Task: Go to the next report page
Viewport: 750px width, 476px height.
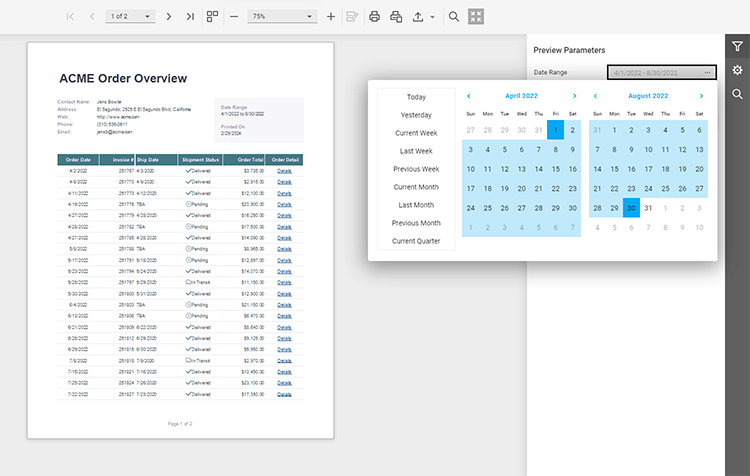Action: pyautogui.click(x=168, y=17)
